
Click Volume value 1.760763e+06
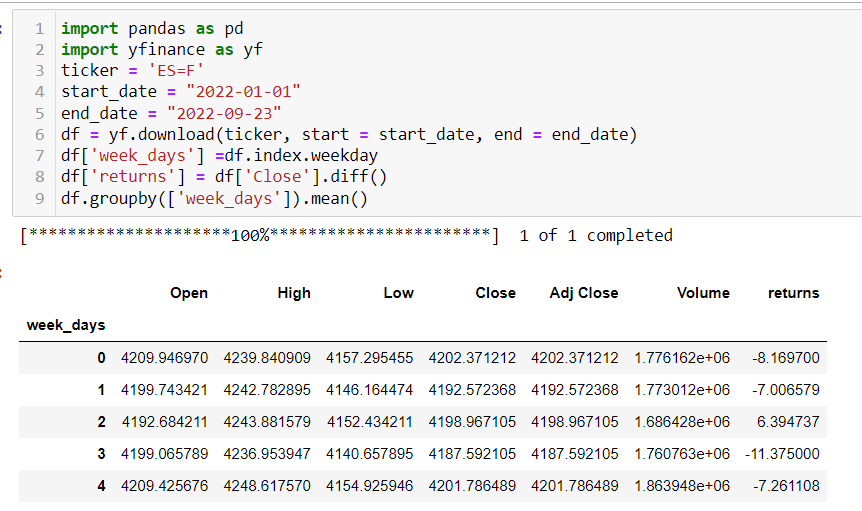pos(682,454)
